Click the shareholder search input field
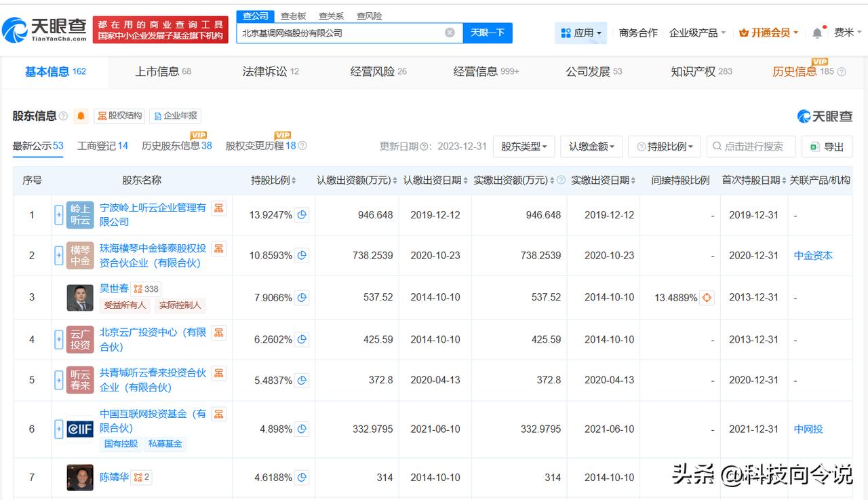 click(x=753, y=147)
